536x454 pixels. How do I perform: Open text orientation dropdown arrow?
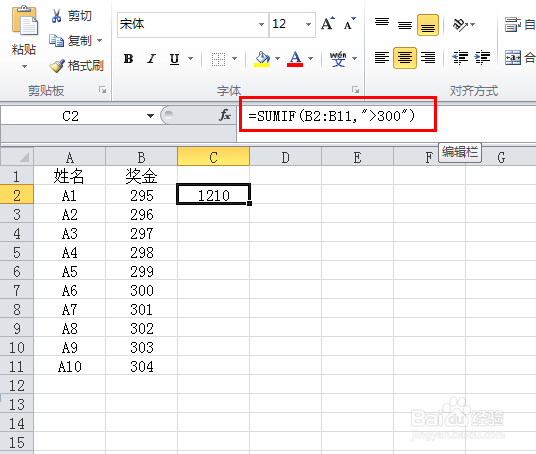pos(473,25)
